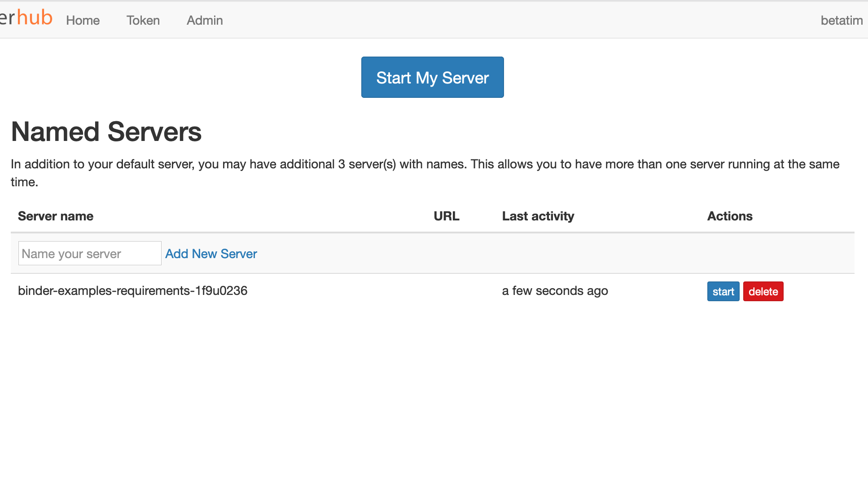Click the Actions column header
Viewport: 868px width, 483px height.
(x=730, y=216)
